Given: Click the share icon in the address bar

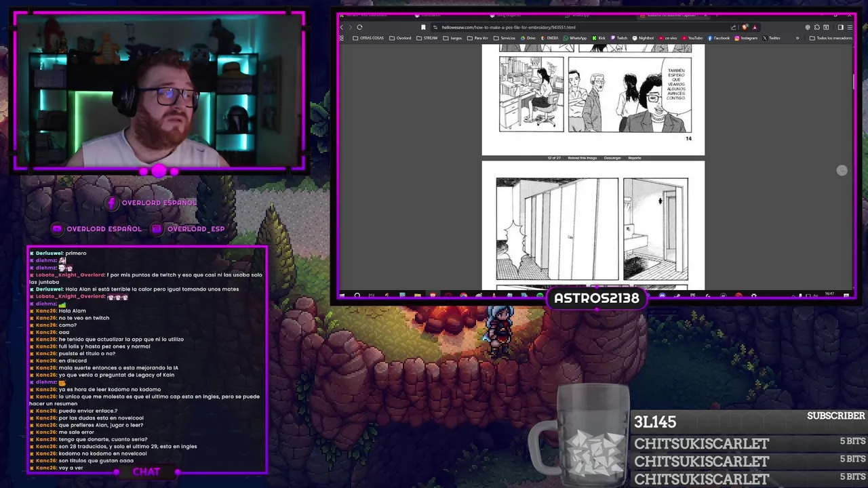Looking at the screenshot, I should [734, 27].
